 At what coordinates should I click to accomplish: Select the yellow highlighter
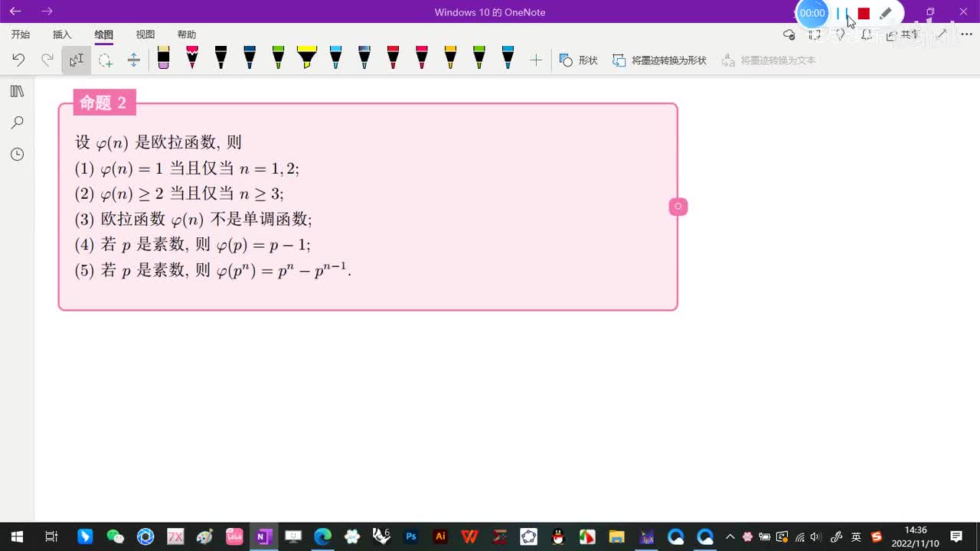pyautogui.click(x=307, y=57)
